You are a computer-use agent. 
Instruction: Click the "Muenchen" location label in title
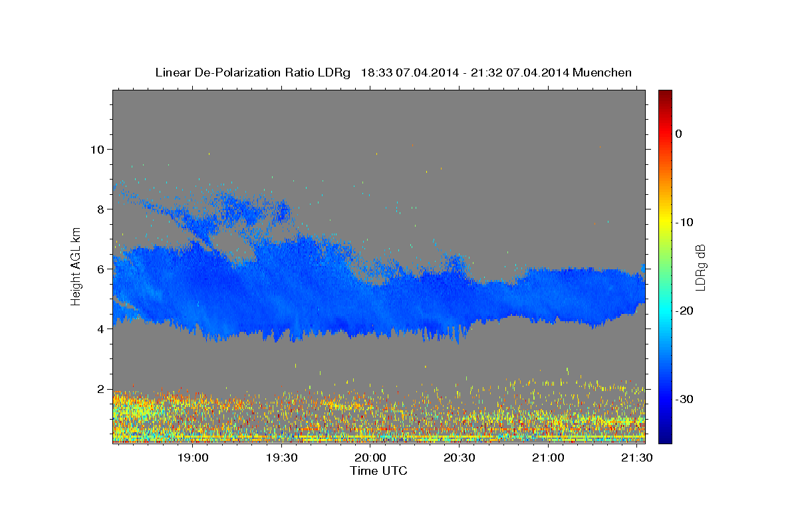pyautogui.click(x=602, y=72)
